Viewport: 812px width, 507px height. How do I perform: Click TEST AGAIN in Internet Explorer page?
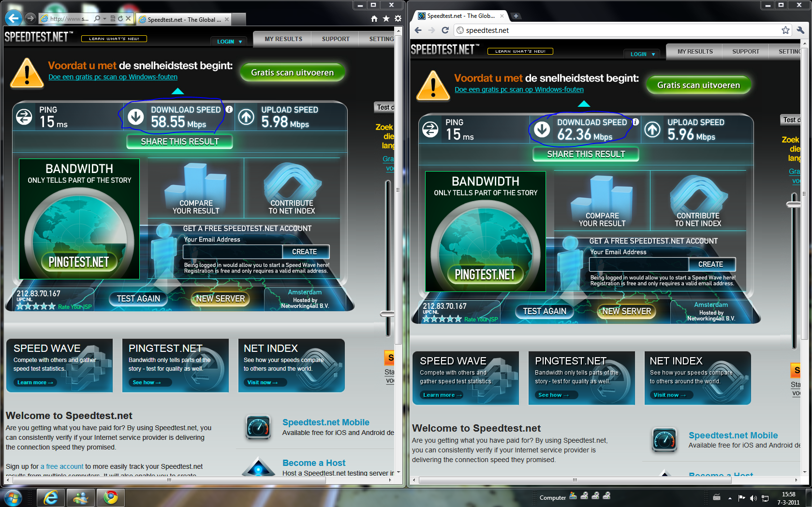tap(138, 299)
